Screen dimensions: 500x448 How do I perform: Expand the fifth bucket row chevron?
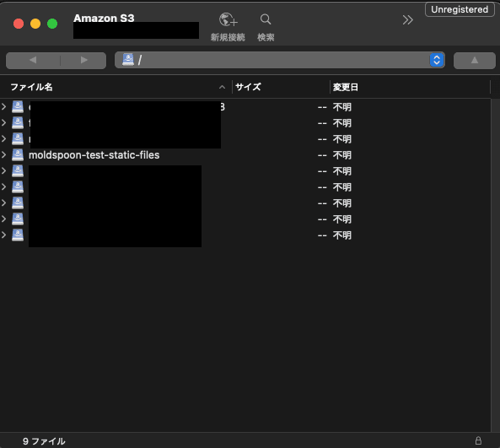(4, 170)
